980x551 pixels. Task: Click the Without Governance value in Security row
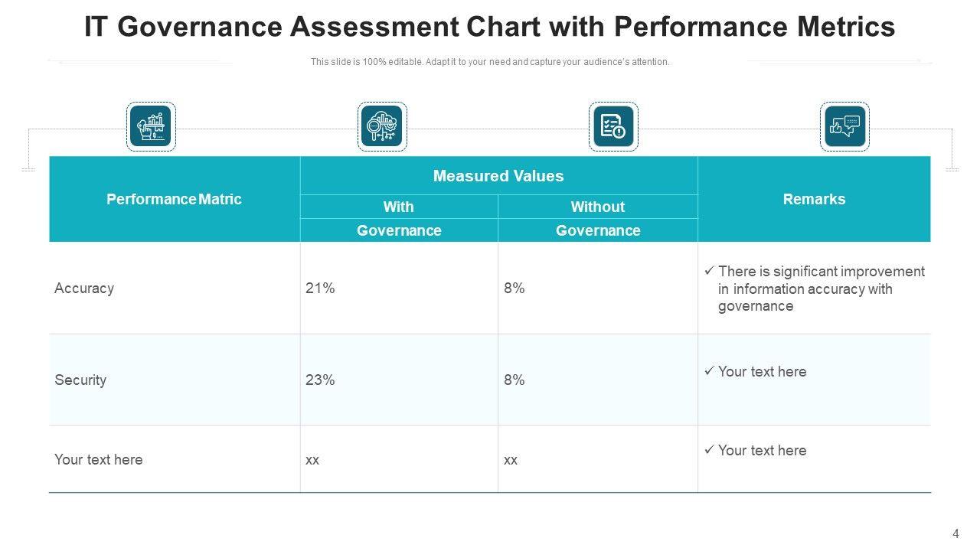[514, 380]
